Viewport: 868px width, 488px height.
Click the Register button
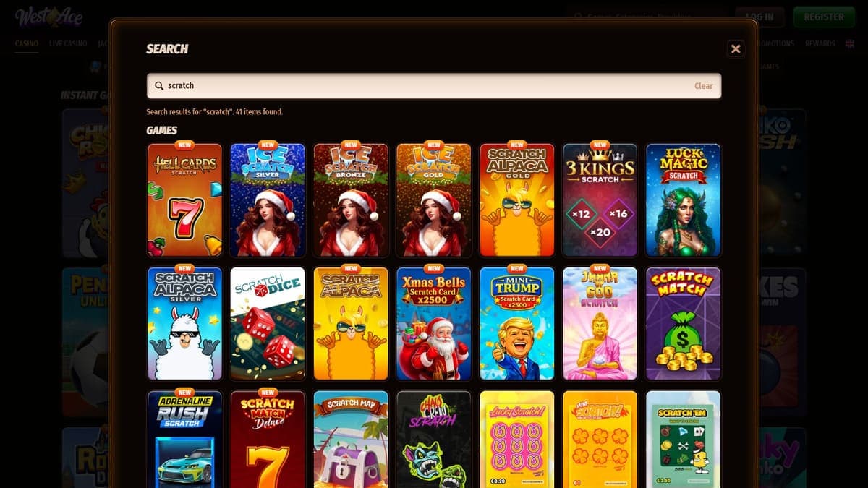point(824,17)
